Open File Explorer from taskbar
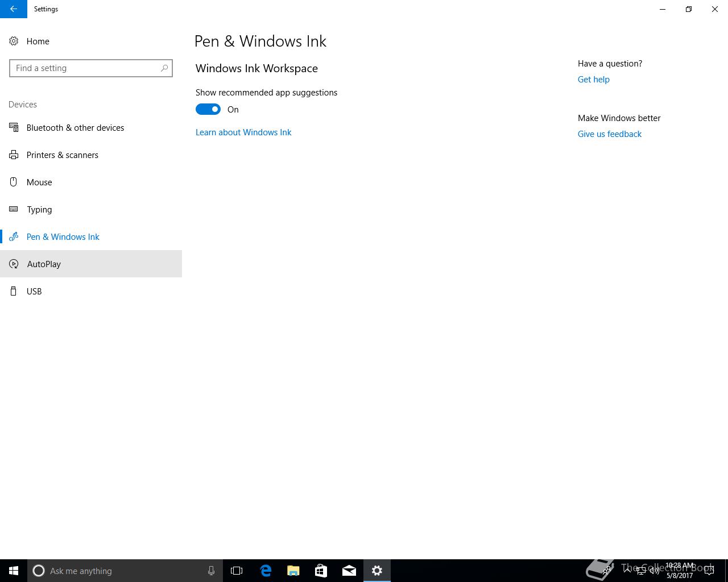The image size is (728, 582). [x=293, y=571]
